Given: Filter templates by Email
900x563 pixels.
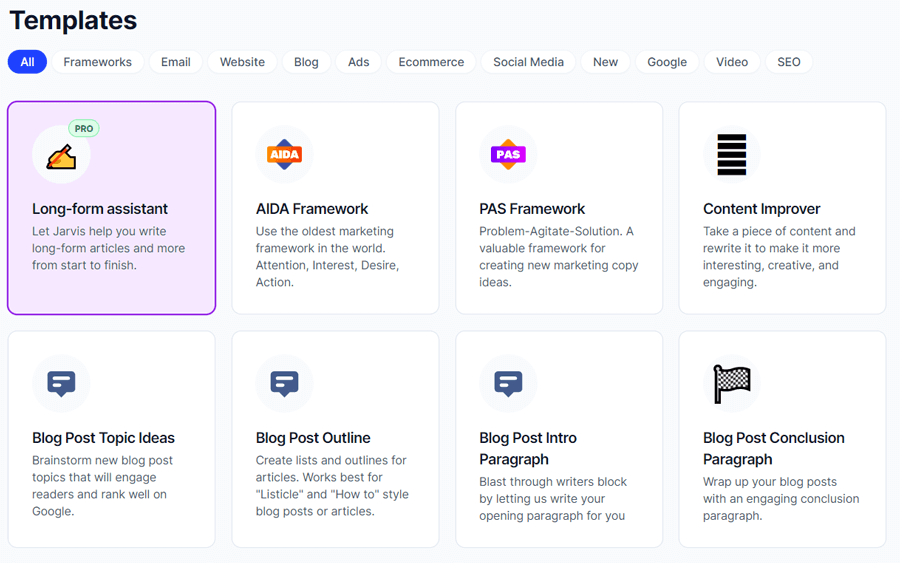Looking at the screenshot, I should (176, 62).
